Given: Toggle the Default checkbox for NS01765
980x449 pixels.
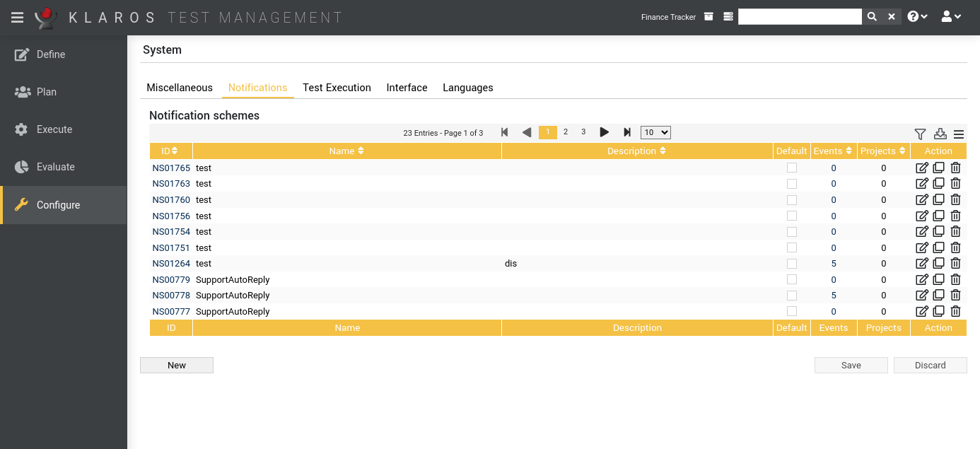Looking at the screenshot, I should 792,168.
